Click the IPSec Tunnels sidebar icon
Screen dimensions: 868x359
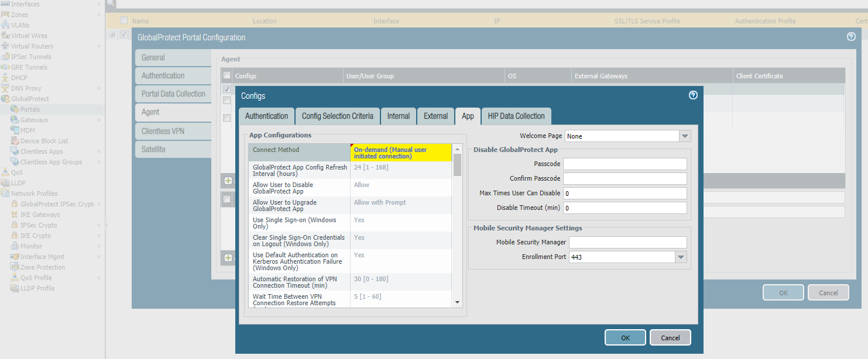(x=5, y=57)
